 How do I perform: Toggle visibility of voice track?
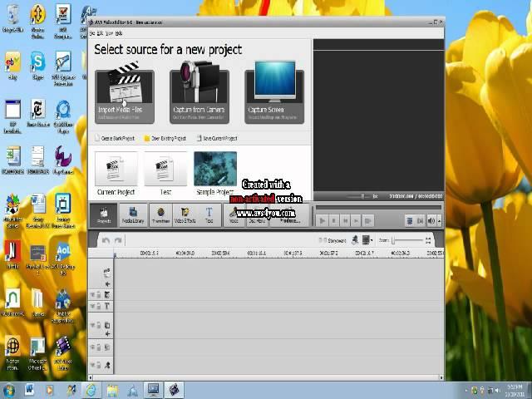pyautogui.click(x=92, y=365)
